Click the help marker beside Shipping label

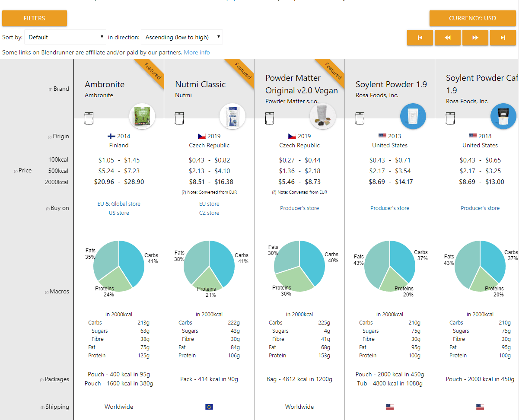pyautogui.click(x=42, y=407)
